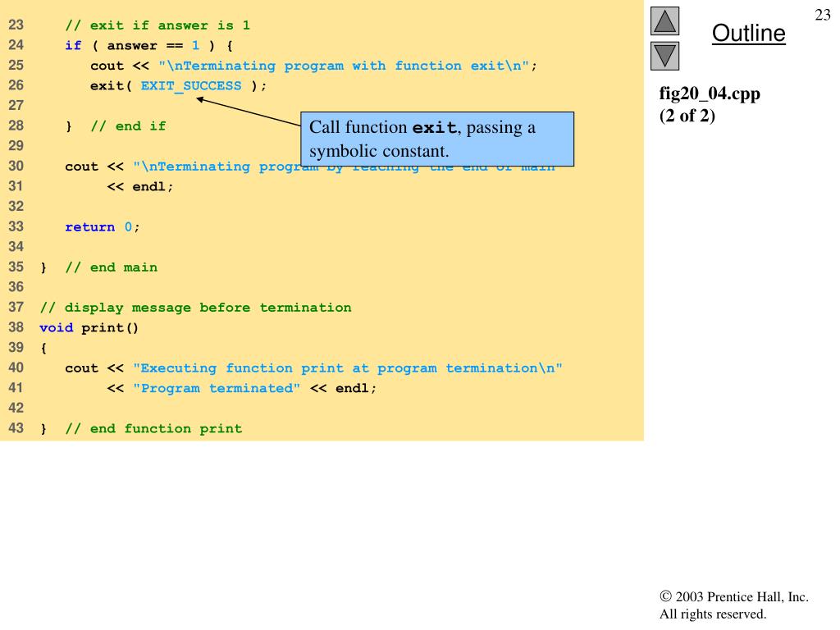840x630 pixels.
Task: Open the Outline link
Action: (748, 34)
